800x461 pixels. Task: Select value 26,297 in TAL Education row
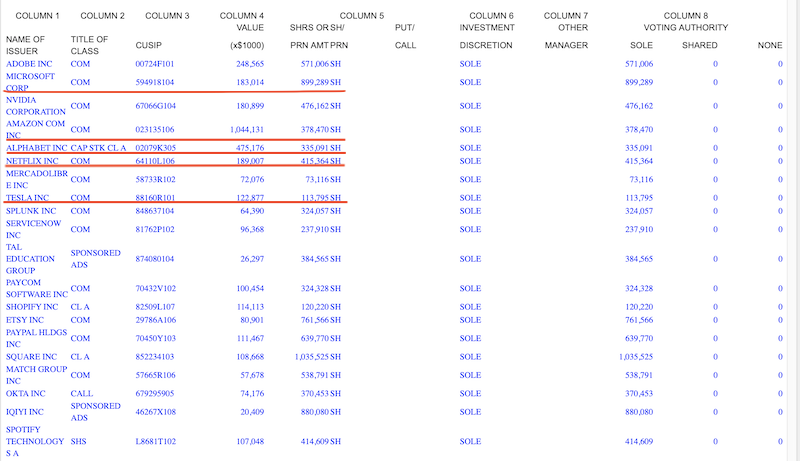252,259
